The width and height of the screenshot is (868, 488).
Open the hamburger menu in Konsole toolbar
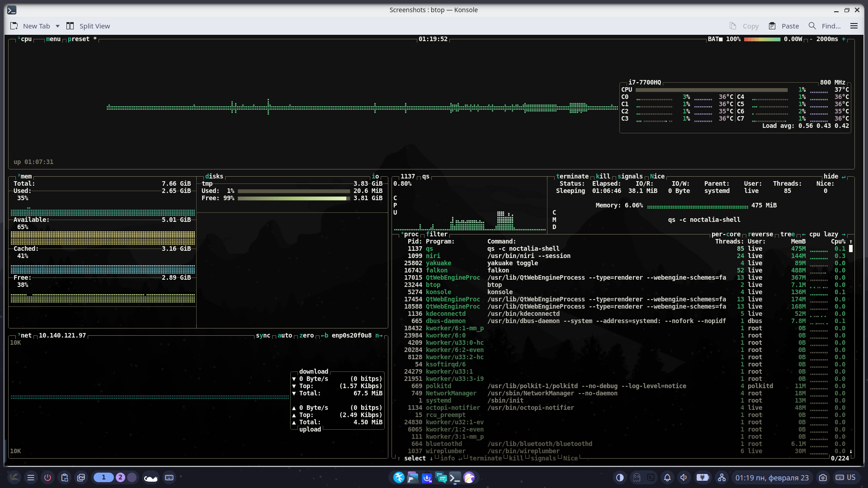coord(854,26)
